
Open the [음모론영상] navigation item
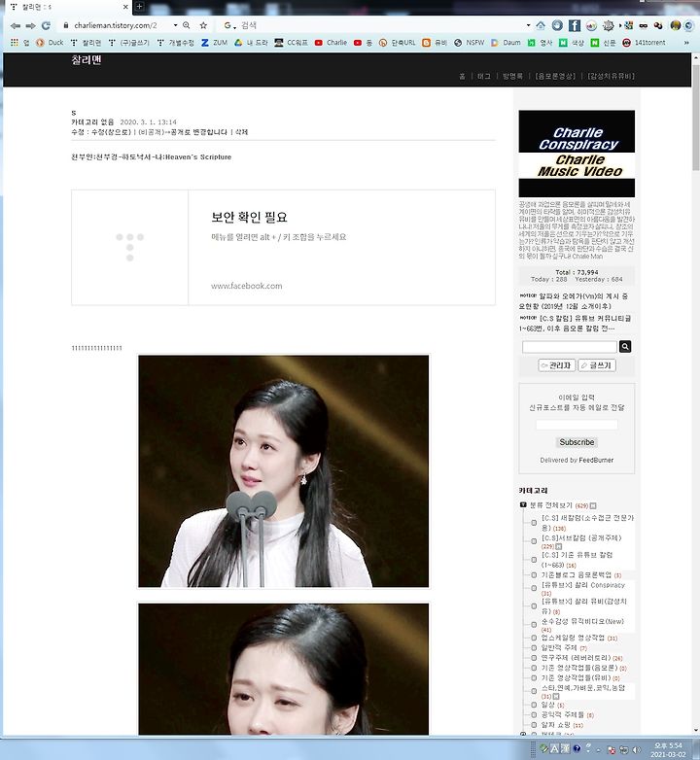(x=555, y=76)
